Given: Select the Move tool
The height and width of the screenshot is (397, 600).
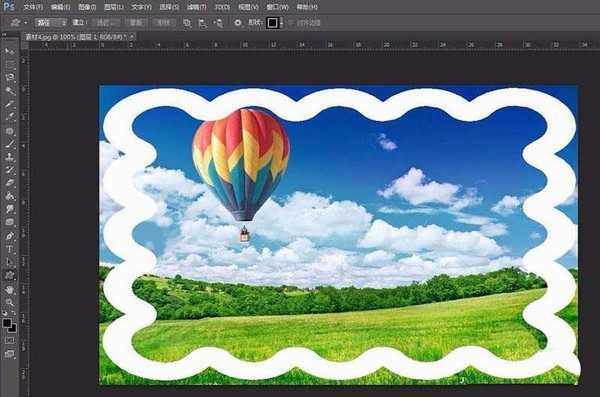Looking at the screenshot, I should [10, 51].
